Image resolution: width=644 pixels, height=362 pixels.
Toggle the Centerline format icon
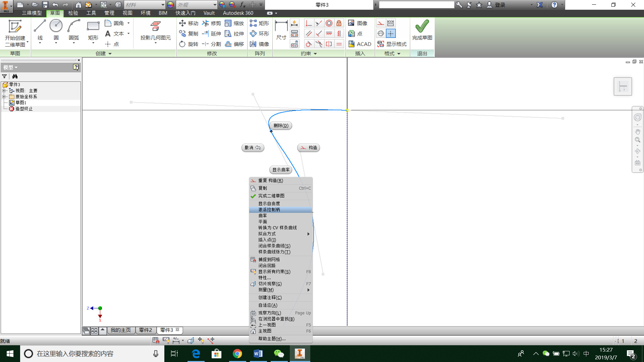tap(380, 34)
